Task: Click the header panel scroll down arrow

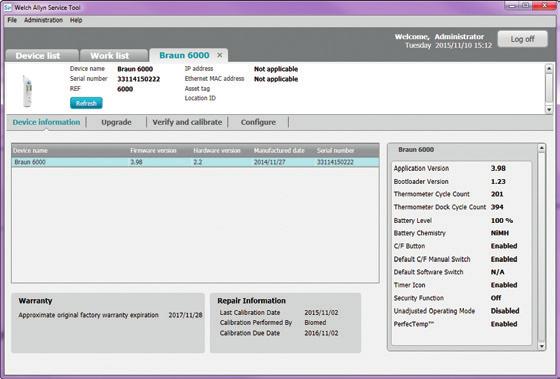Action: 549,109
